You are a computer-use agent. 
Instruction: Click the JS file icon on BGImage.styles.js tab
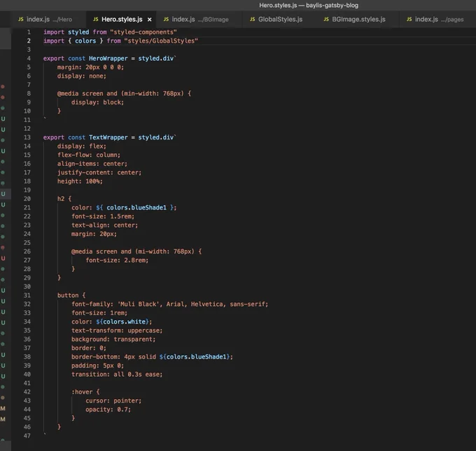click(326, 20)
